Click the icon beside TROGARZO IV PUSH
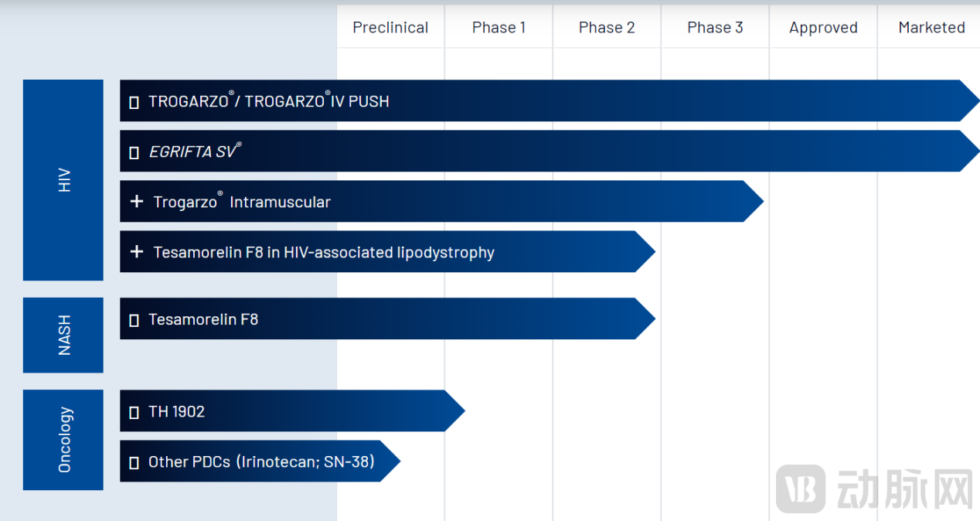 [x=134, y=102]
